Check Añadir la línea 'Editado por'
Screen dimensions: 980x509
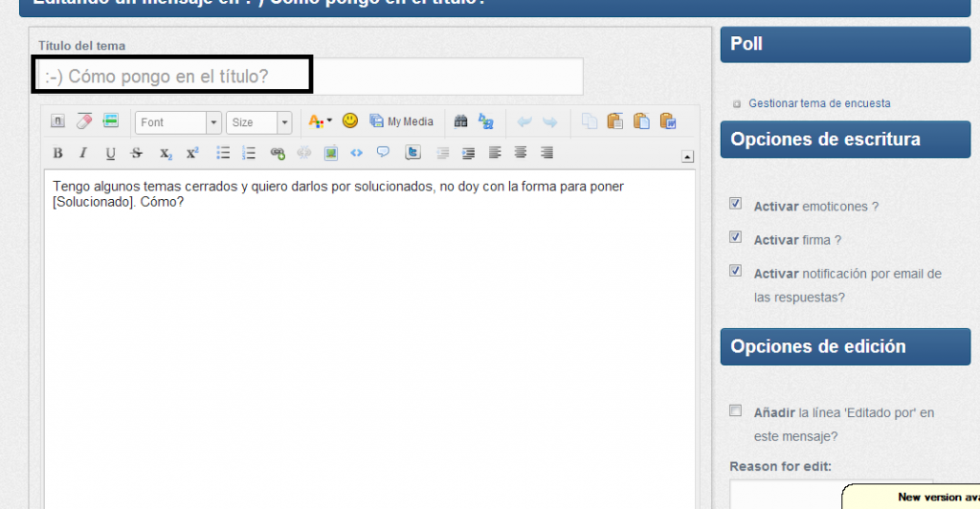click(x=736, y=411)
